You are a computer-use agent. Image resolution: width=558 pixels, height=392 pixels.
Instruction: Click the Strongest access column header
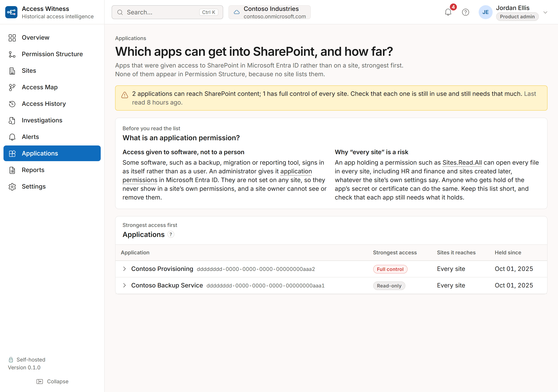[395, 253]
